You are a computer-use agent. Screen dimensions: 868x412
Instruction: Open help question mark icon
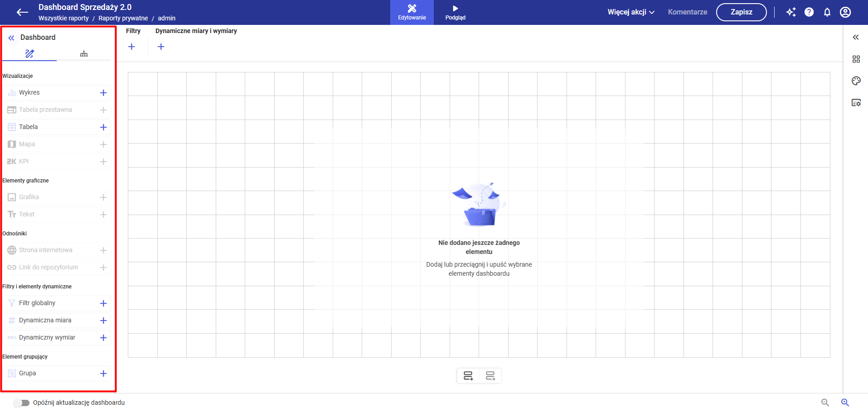(809, 12)
